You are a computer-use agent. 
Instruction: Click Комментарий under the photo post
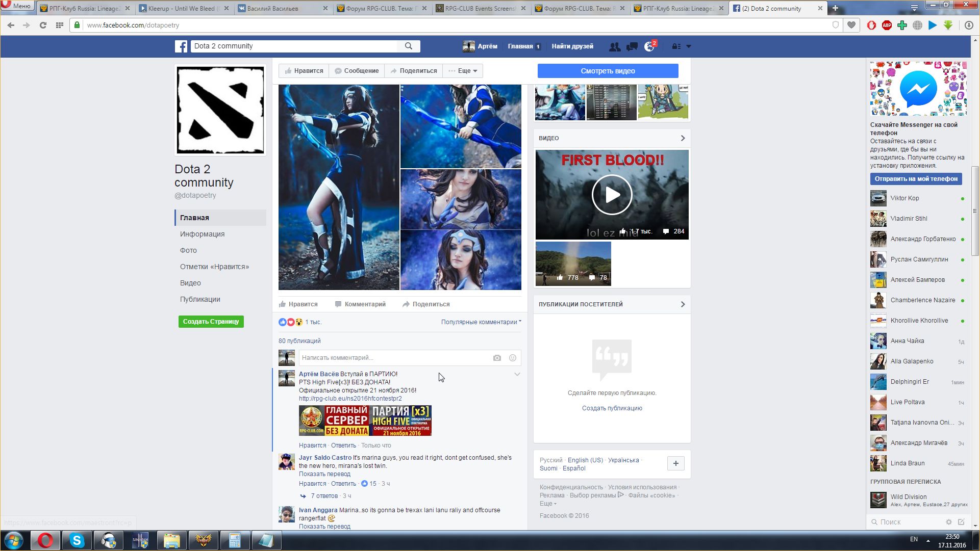(x=360, y=304)
